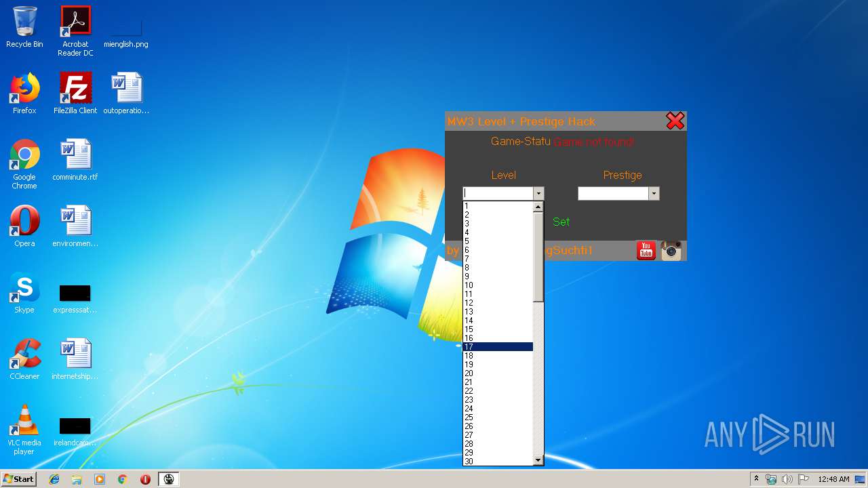Screen dimensions: 868x488
Task: Select level 28 from the list
Action: (x=498, y=444)
